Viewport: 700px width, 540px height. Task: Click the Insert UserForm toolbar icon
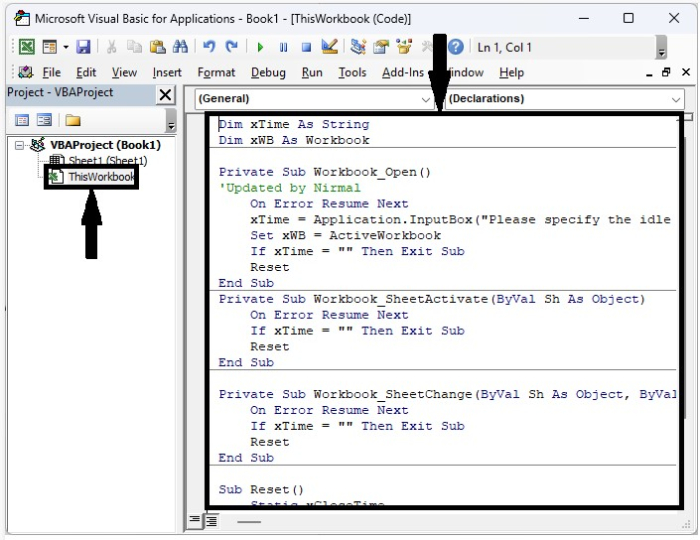pyautogui.click(x=50, y=47)
